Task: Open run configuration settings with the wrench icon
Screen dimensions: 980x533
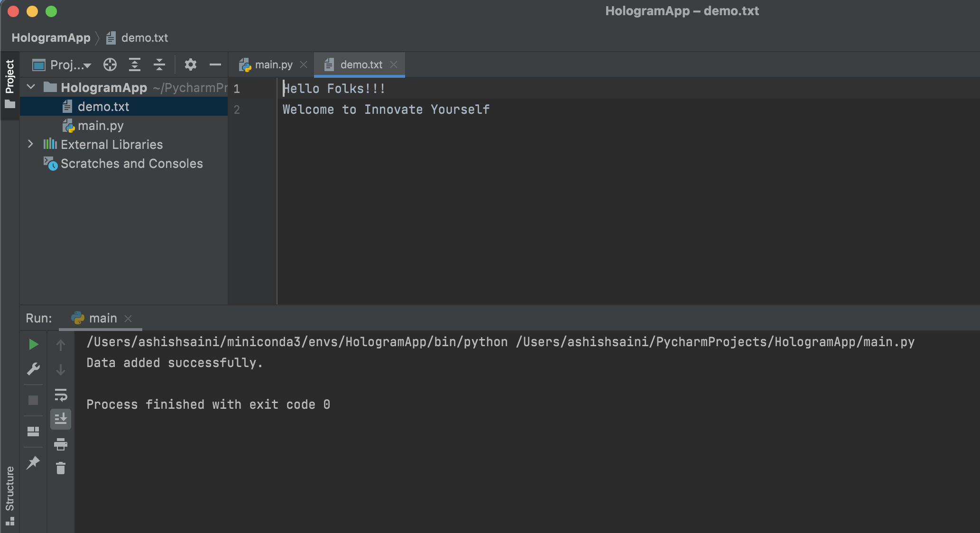Action: click(33, 369)
